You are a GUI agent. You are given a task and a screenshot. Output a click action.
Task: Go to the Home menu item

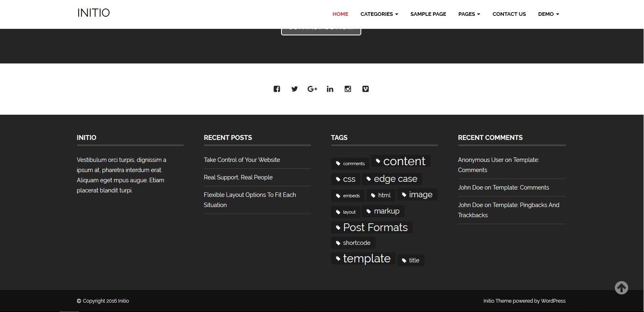pyautogui.click(x=340, y=14)
